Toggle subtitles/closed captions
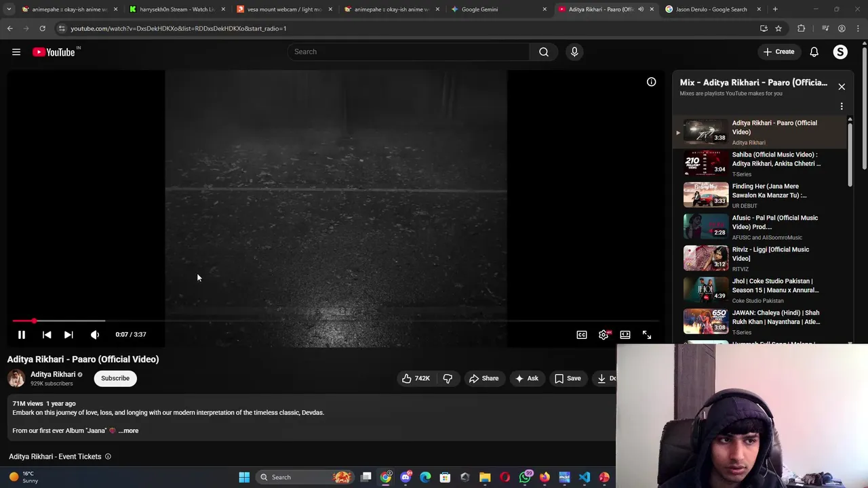The image size is (868, 488). pos(582,335)
